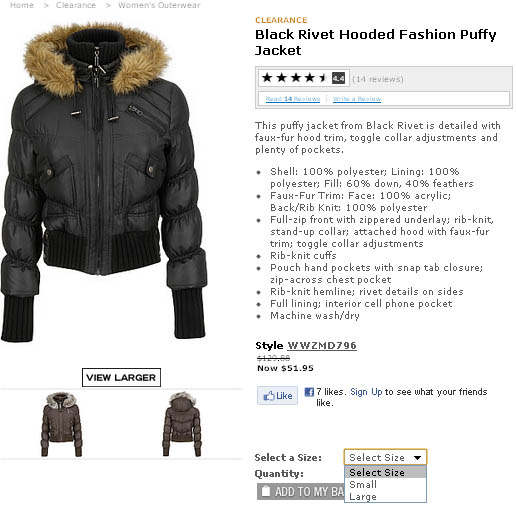Open the Clearance breadcrumb
This screenshot has height=506, width=516.
click(76, 5)
